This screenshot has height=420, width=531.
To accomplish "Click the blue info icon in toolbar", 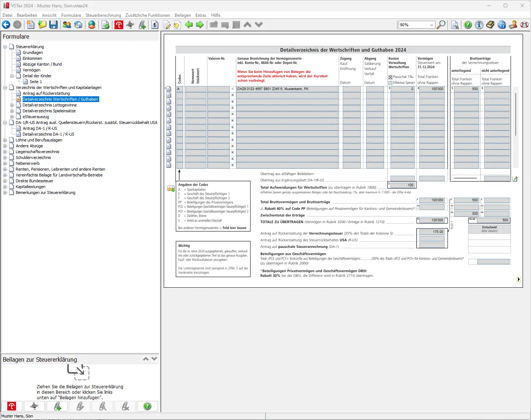I will 479,25.
